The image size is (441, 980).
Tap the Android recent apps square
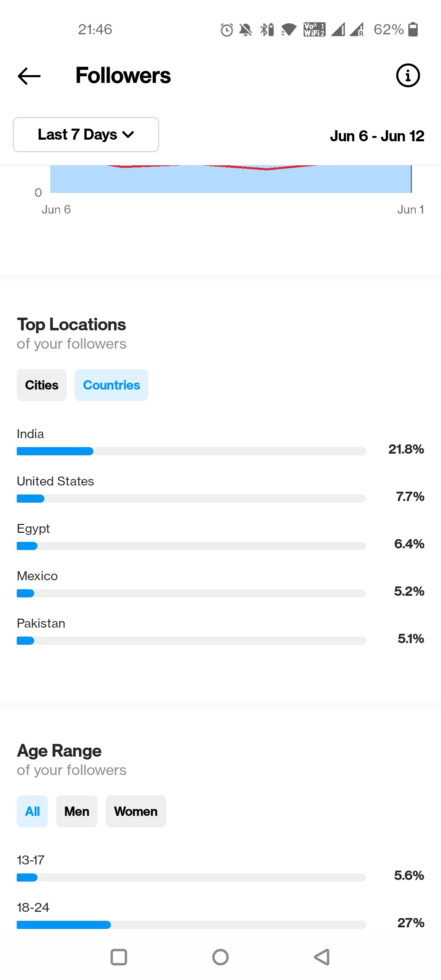119,957
